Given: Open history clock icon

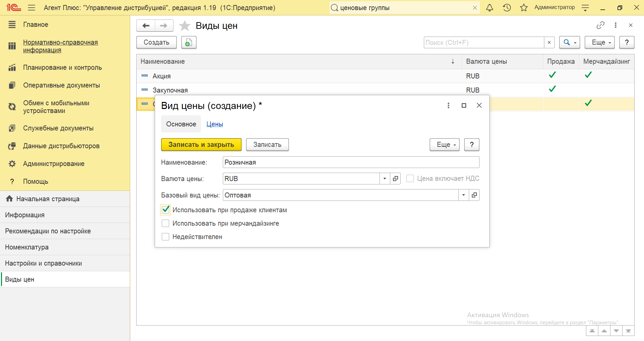Looking at the screenshot, I should [x=507, y=8].
